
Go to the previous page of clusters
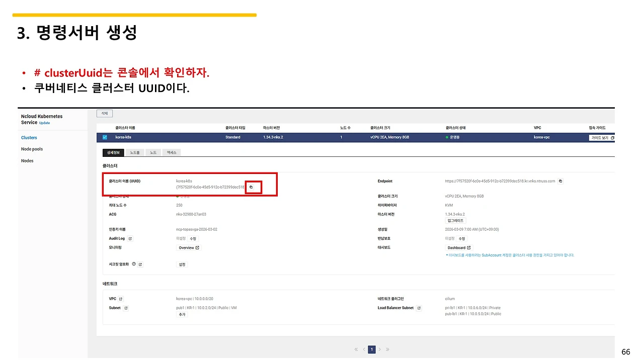(364, 349)
